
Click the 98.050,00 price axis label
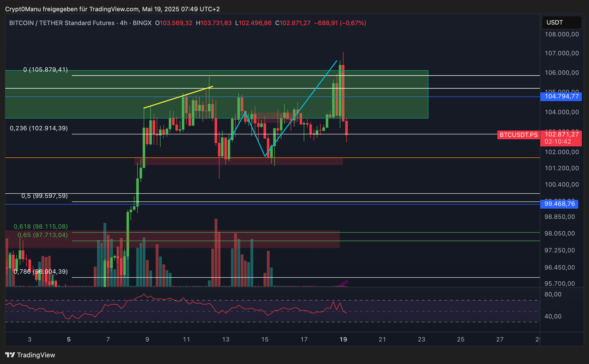pos(560,233)
